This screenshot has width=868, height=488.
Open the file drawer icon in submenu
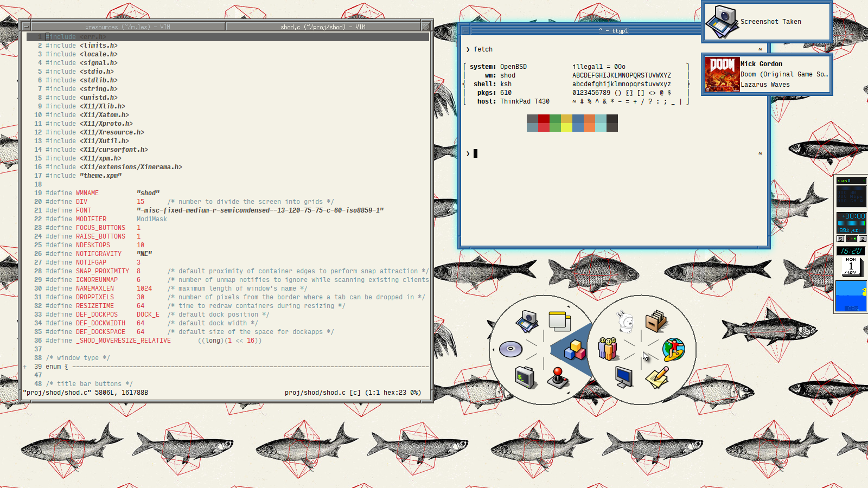pyautogui.click(x=656, y=321)
